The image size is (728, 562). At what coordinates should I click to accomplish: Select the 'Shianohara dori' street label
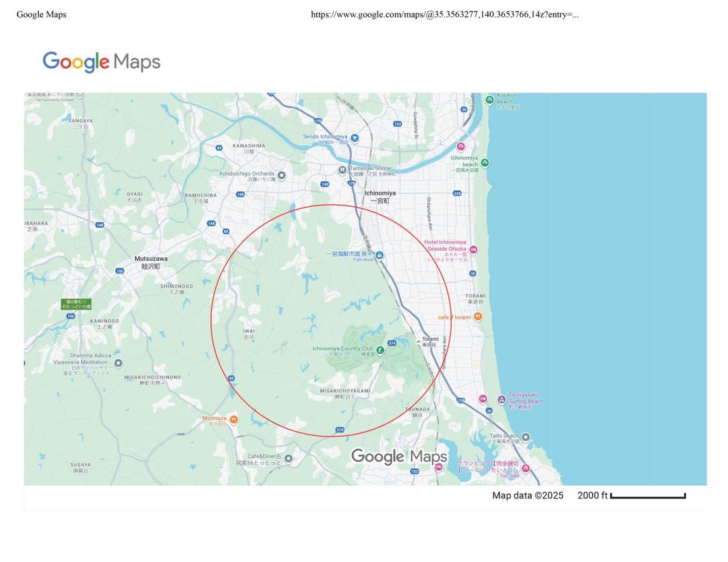point(429,214)
